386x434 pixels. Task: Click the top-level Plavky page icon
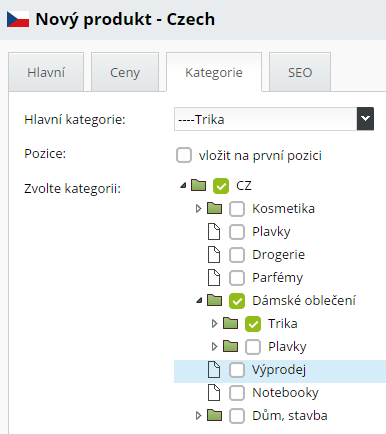coord(214,232)
